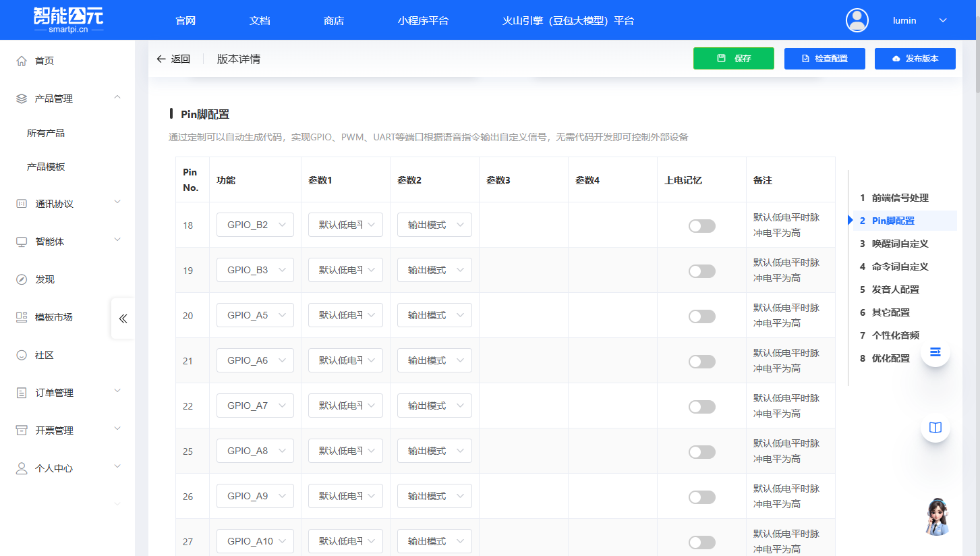980x556 pixels.
Task: Collapse the sidebar using the « button
Action: [122, 318]
